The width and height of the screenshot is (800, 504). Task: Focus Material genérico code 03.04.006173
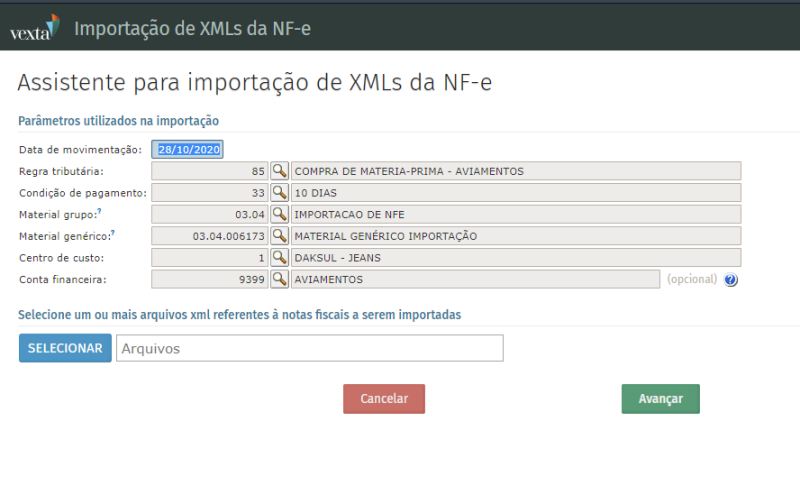(210, 236)
